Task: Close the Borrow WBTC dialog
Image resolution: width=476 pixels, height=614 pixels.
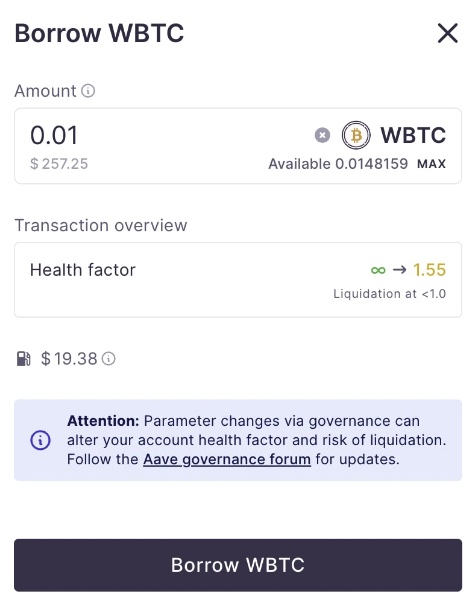Action: tap(447, 33)
